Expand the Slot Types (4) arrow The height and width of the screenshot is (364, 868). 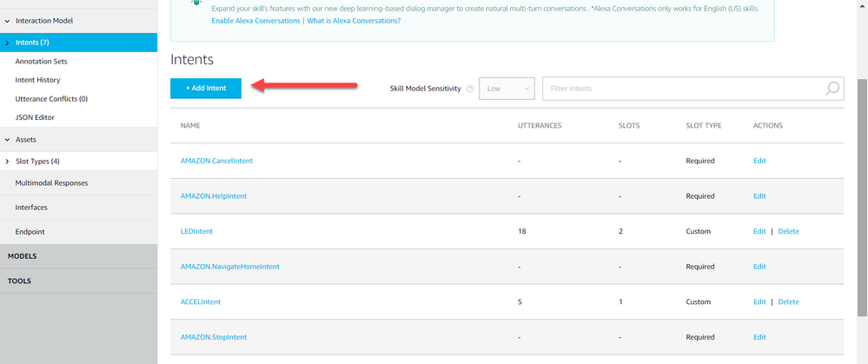8,162
